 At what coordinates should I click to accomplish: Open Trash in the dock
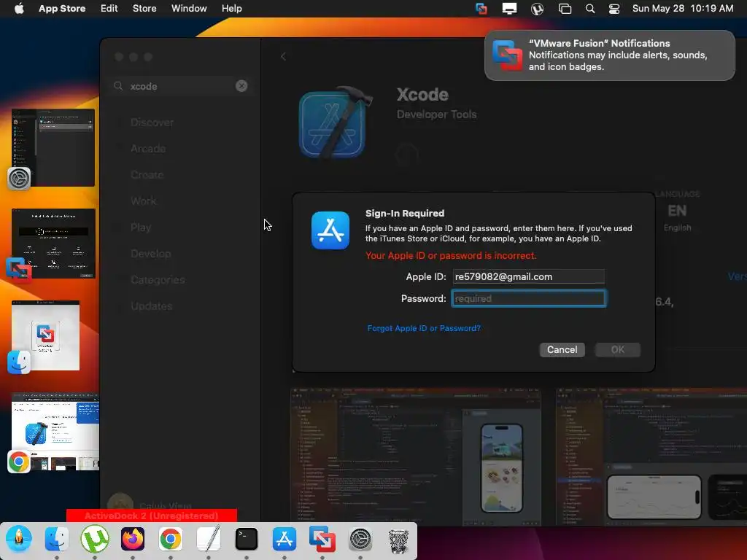[398, 540]
